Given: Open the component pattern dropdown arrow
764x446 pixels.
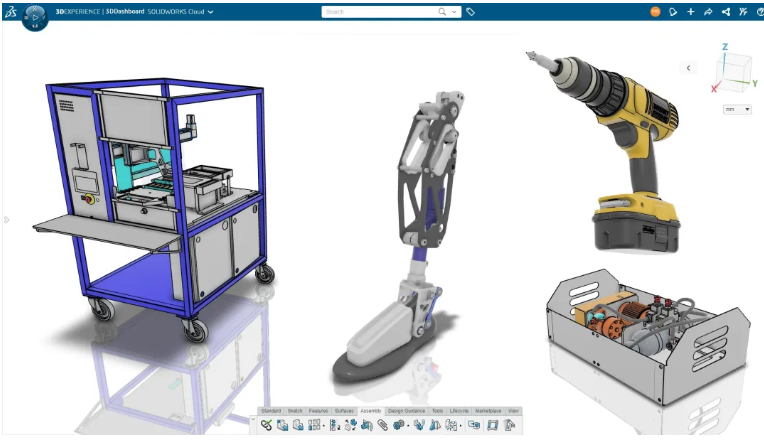Looking at the screenshot, I should [324, 426].
